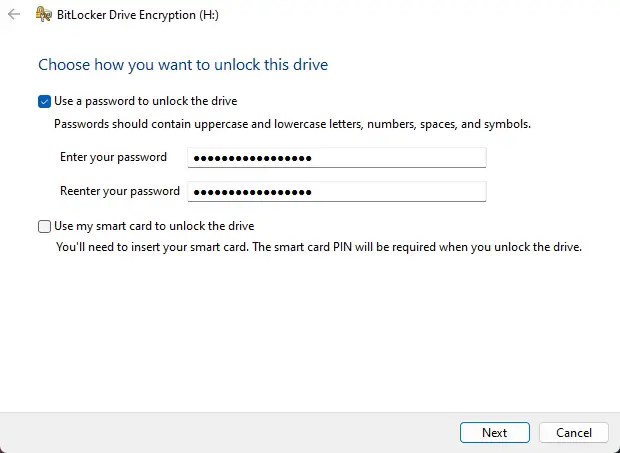This screenshot has height=453, width=620.
Task: Focus the 'Reenter your password' field
Action: [336, 191]
